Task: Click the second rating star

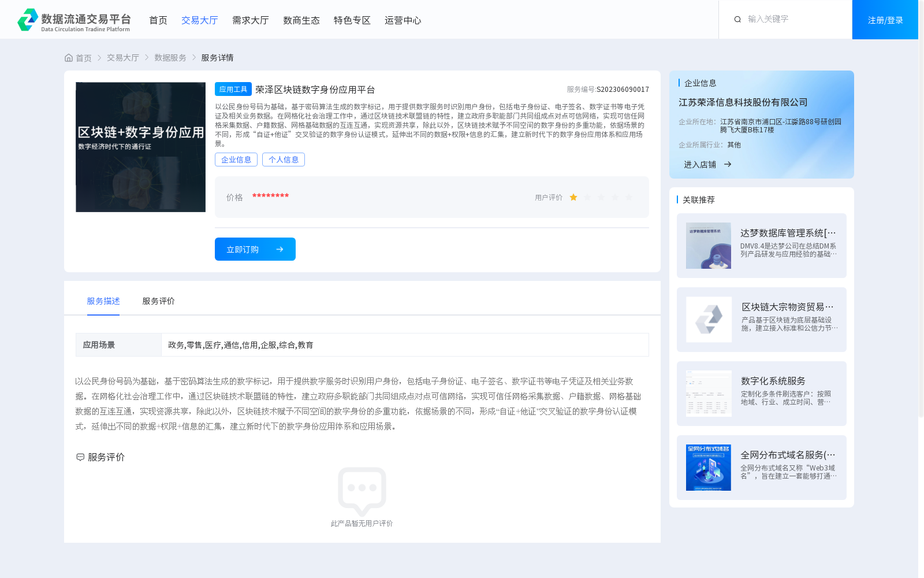Action: [x=587, y=197]
